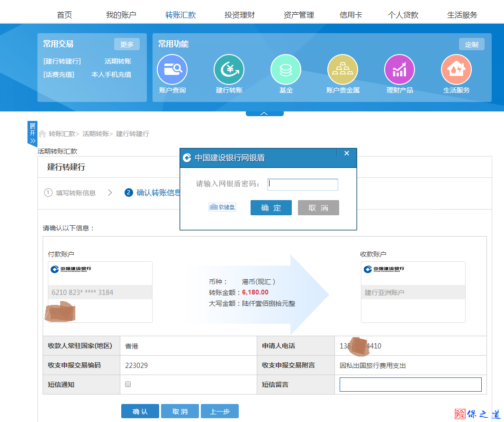Open the 活期转账 shortcut link
The width and height of the screenshot is (504, 422).
(118, 61)
